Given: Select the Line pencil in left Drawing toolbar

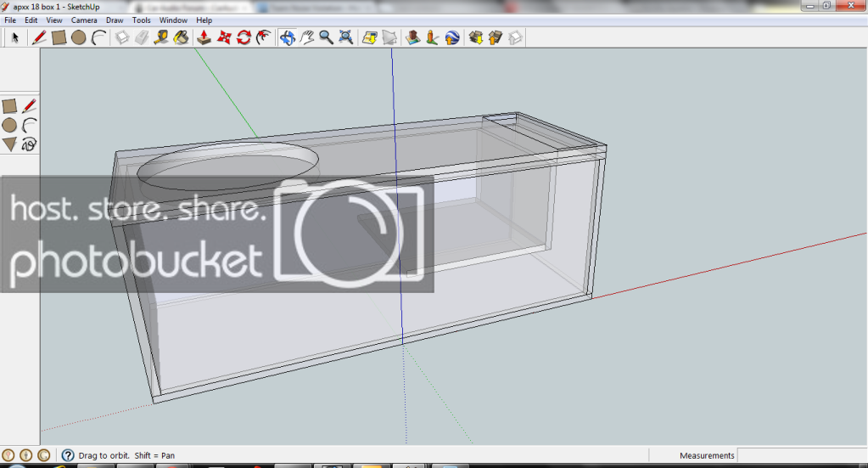Looking at the screenshot, I should tap(30, 106).
